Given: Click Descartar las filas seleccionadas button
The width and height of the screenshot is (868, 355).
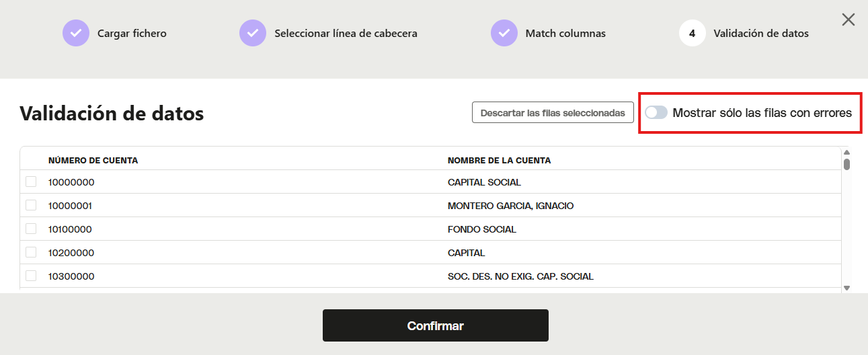Looking at the screenshot, I should pyautogui.click(x=553, y=112).
